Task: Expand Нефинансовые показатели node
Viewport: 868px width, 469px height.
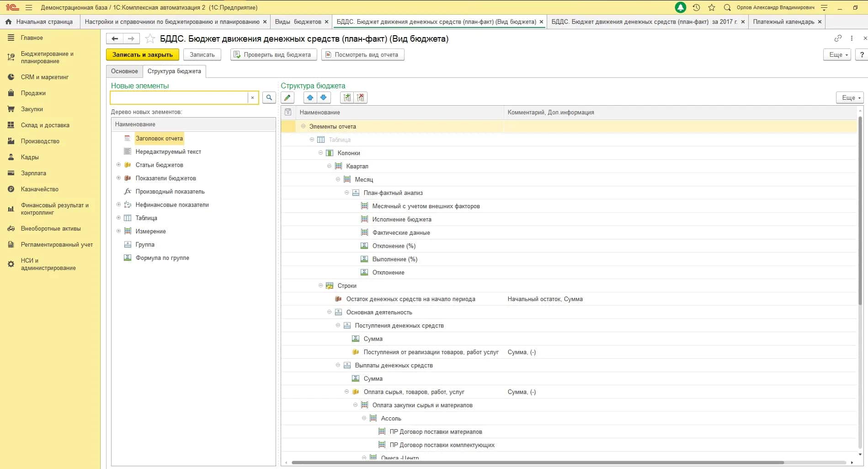Action: (118, 205)
